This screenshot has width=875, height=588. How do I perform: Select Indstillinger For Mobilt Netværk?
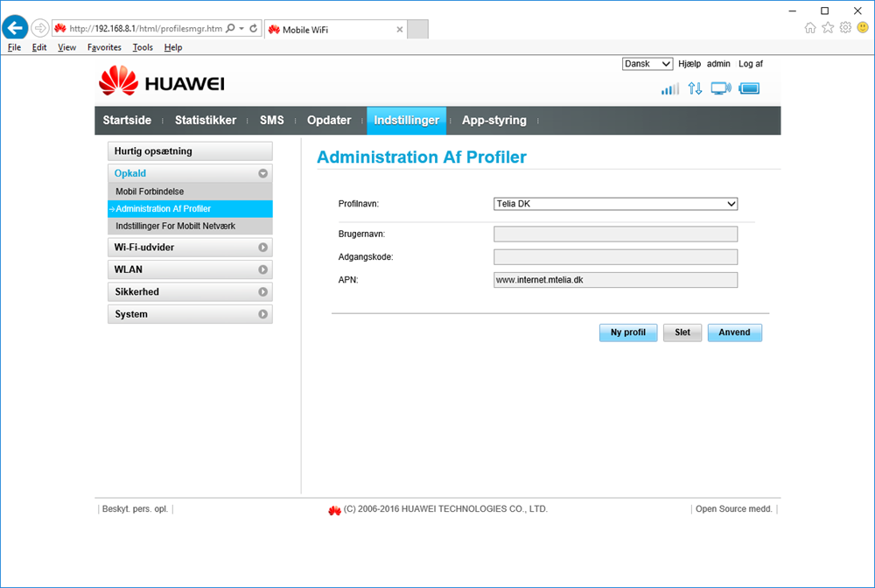click(x=190, y=226)
